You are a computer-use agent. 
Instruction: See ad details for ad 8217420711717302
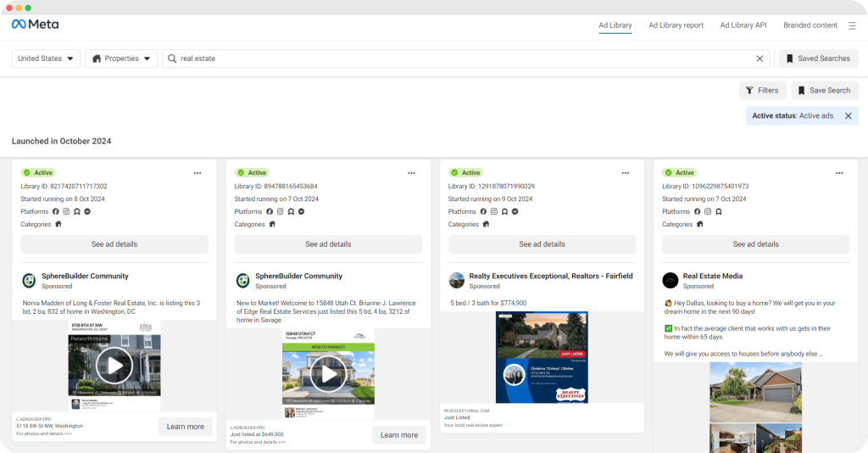coord(114,244)
